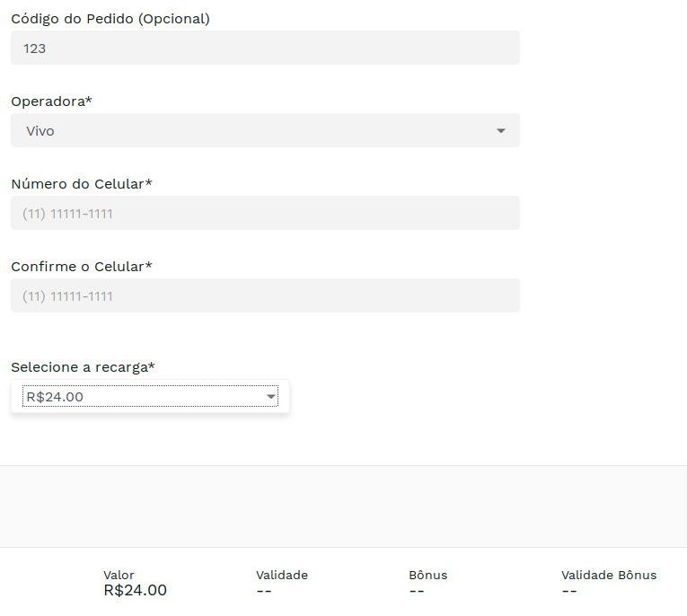Click the dashes under the standalone Validade
Screen dimensions: 687x616
tap(264, 591)
